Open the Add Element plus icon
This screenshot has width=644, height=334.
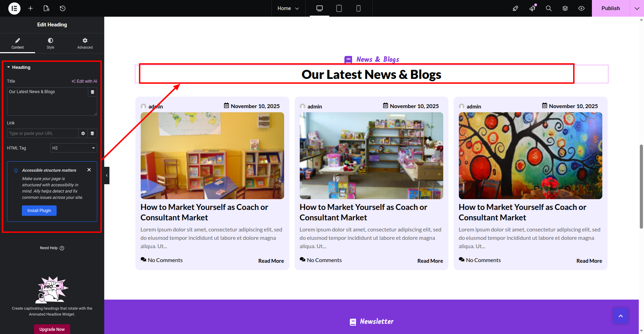click(x=31, y=8)
